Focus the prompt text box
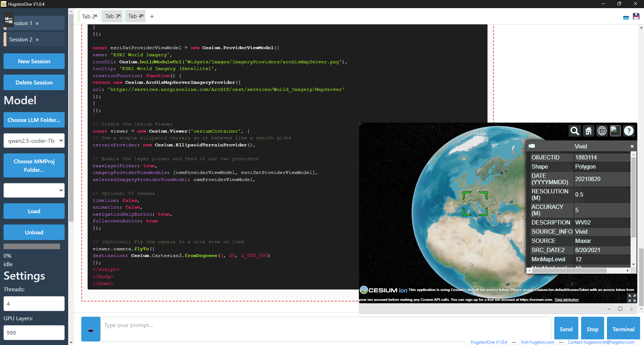The image size is (644, 345). point(326,329)
